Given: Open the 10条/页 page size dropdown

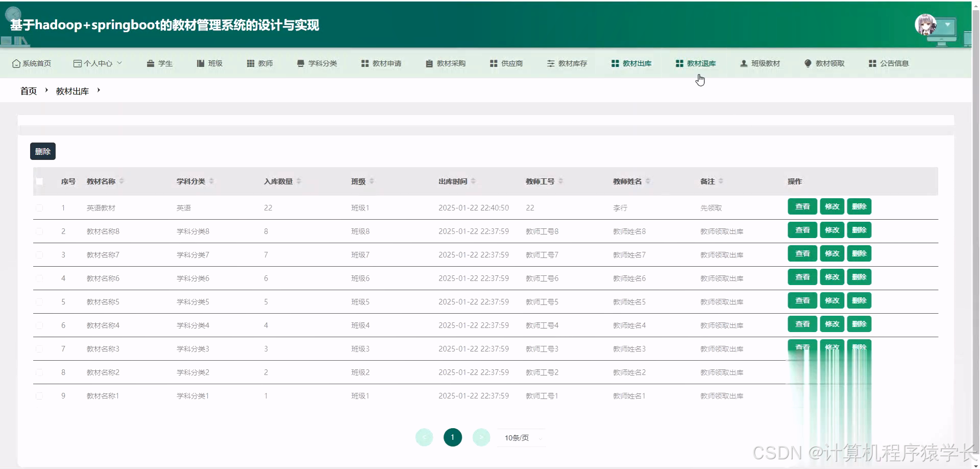Looking at the screenshot, I should (521, 437).
